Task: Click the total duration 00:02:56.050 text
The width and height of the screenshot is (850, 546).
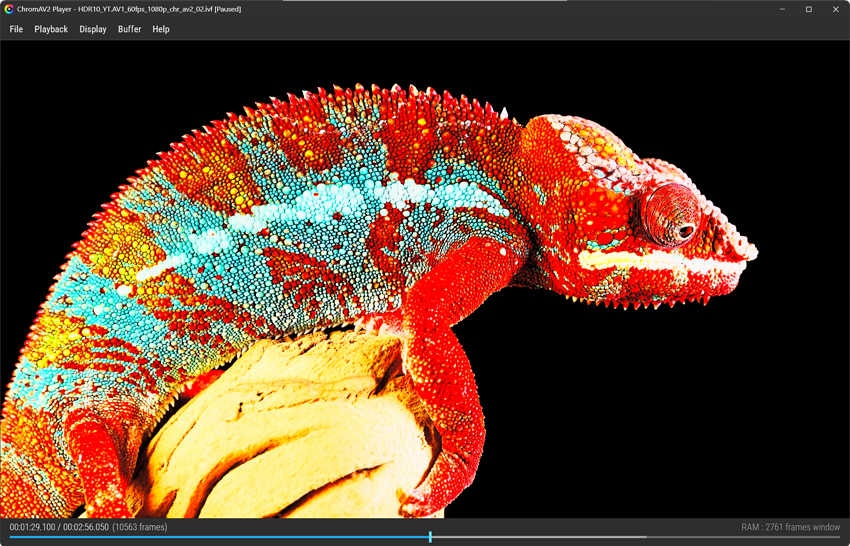Action: tap(86, 527)
